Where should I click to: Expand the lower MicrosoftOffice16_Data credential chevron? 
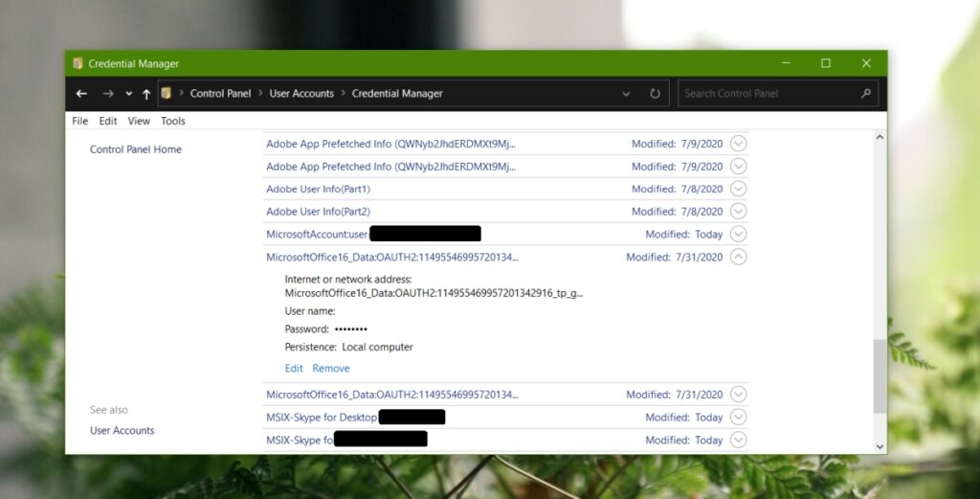(x=738, y=395)
